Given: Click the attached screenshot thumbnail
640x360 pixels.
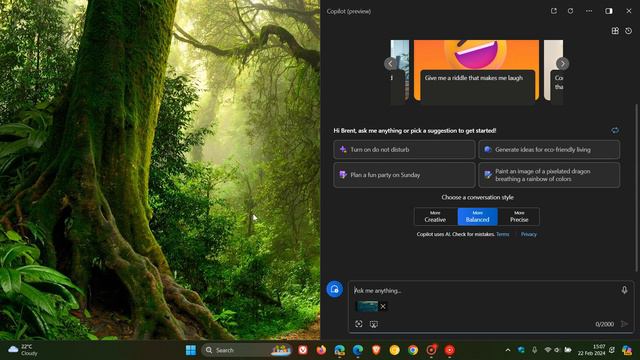Looking at the screenshot, I should click(x=367, y=306).
